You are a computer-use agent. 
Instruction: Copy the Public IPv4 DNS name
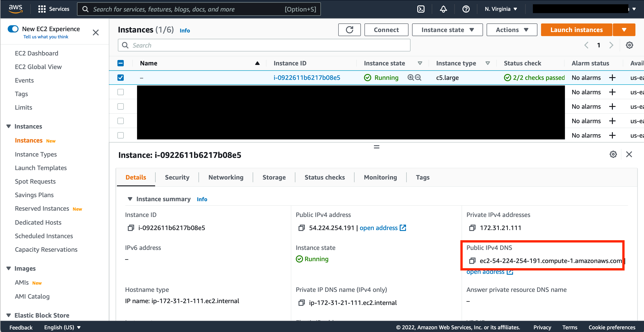(x=472, y=261)
